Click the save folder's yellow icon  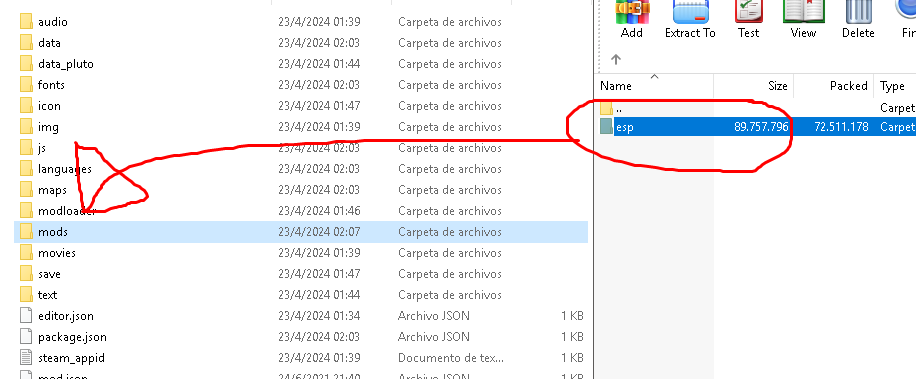(26, 274)
